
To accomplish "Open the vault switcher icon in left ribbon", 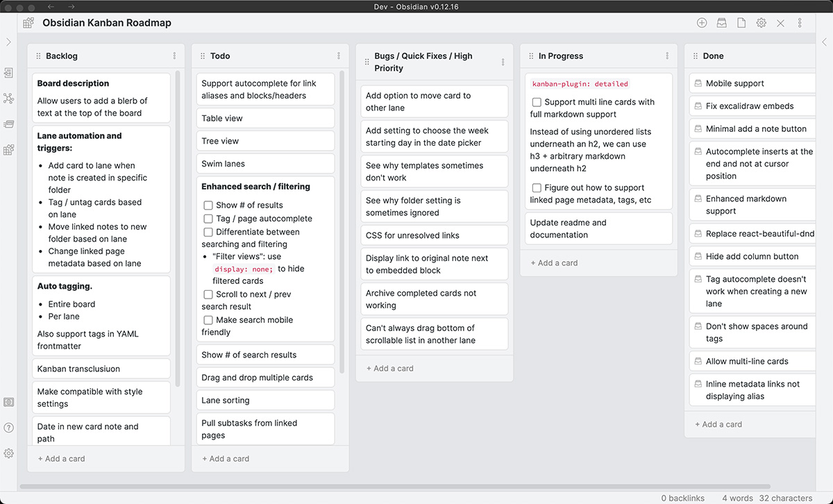I will (8, 402).
